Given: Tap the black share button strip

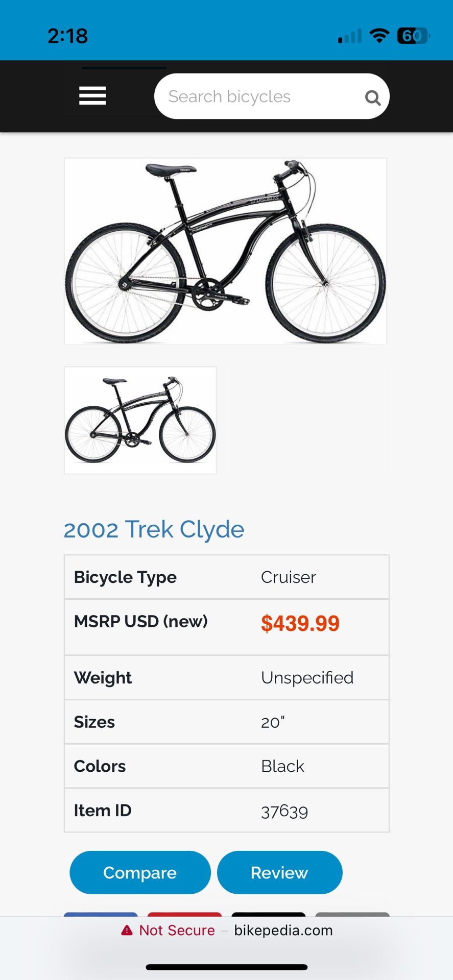Looking at the screenshot, I should pyautogui.click(x=268, y=914).
